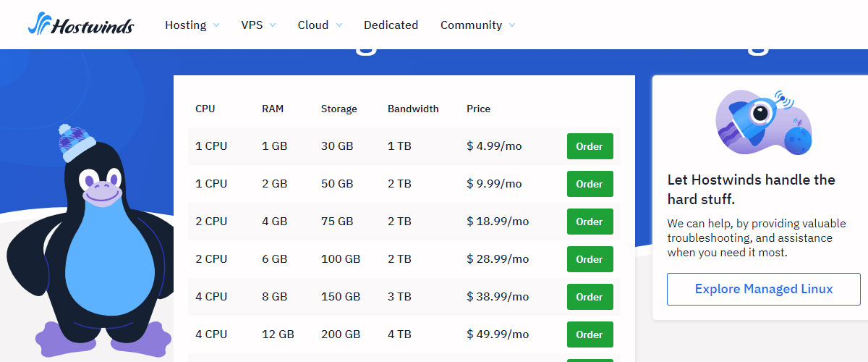Select the $ 49.99/mo price cell
Image resolution: width=868 pixels, height=362 pixels.
tap(498, 334)
